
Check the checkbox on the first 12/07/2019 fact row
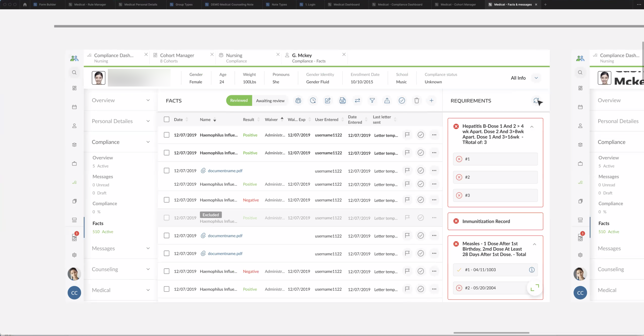tap(166, 135)
